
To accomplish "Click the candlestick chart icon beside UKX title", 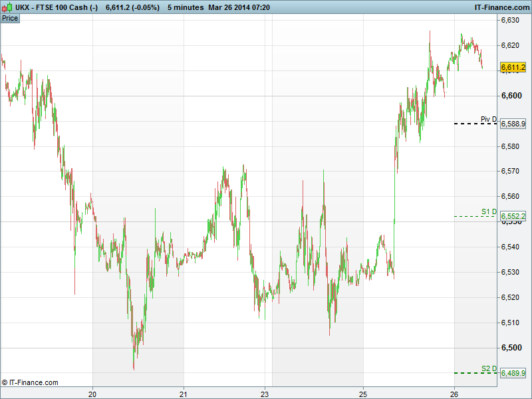I will coord(7,7).
